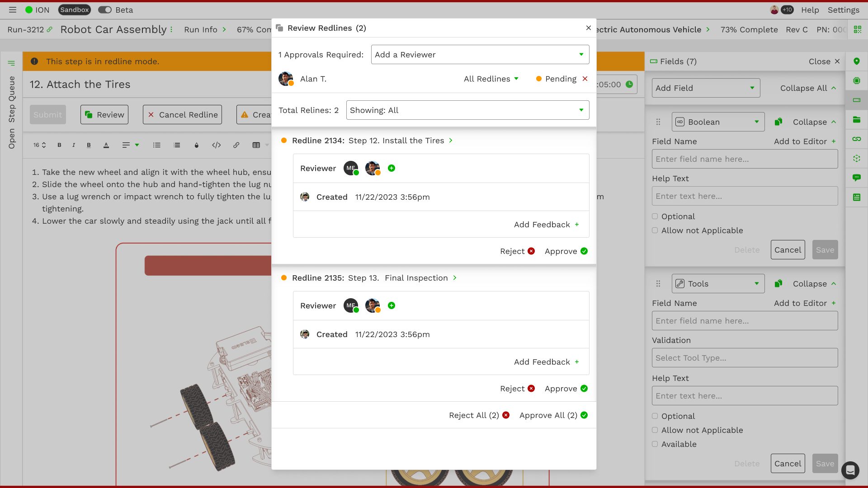Toggle bold formatting in editor

click(59, 145)
